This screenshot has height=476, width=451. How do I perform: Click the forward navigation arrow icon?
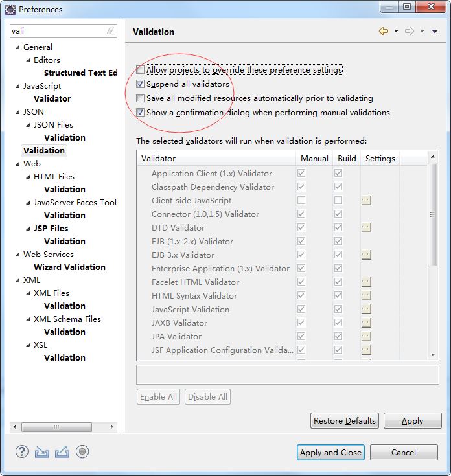point(410,31)
